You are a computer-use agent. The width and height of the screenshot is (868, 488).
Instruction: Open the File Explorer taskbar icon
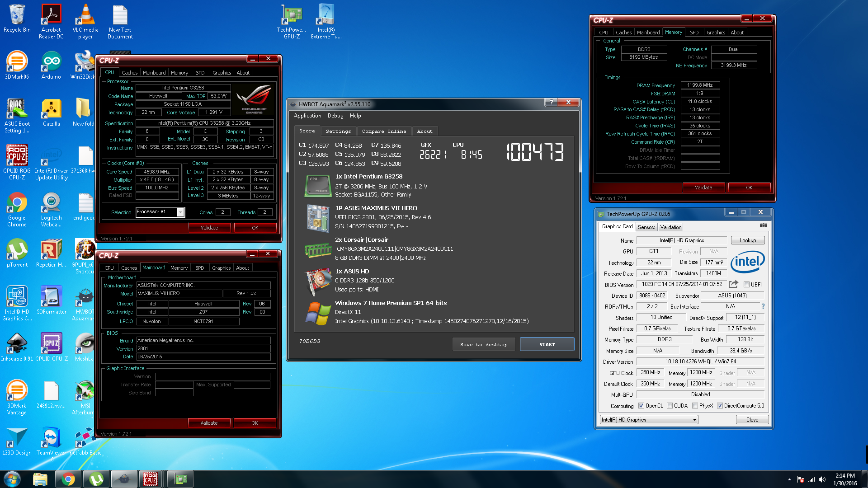point(40,479)
